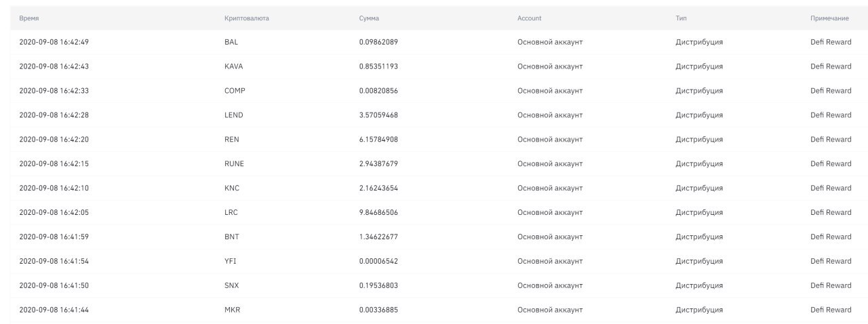Select Дистрибуция type in BAL row

click(699, 42)
